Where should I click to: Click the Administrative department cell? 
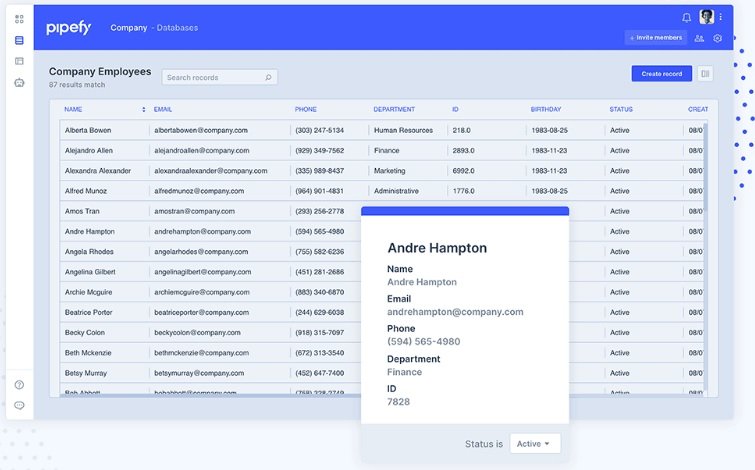click(396, 191)
